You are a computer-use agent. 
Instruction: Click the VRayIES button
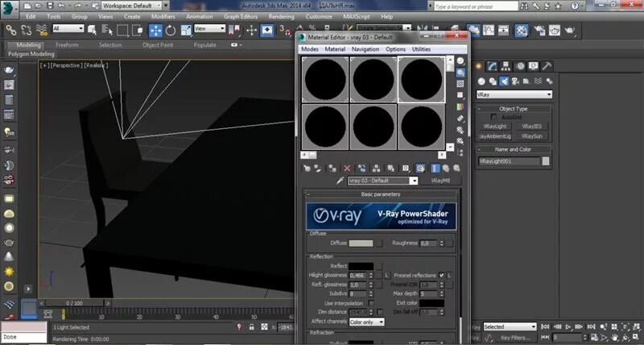click(x=531, y=127)
